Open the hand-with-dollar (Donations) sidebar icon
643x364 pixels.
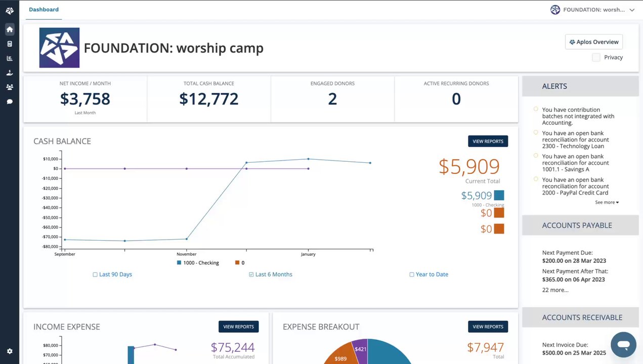click(10, 73)
